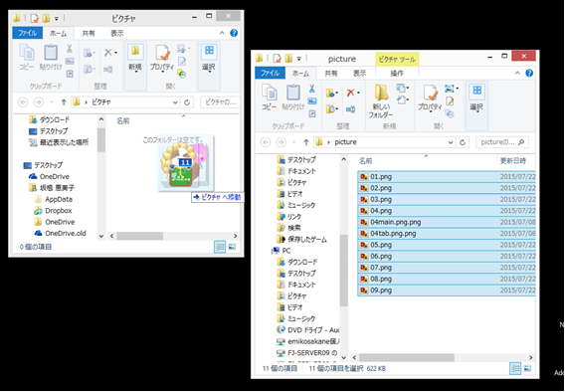Click Help question mark in ピクチャ window

pos(234,33)
